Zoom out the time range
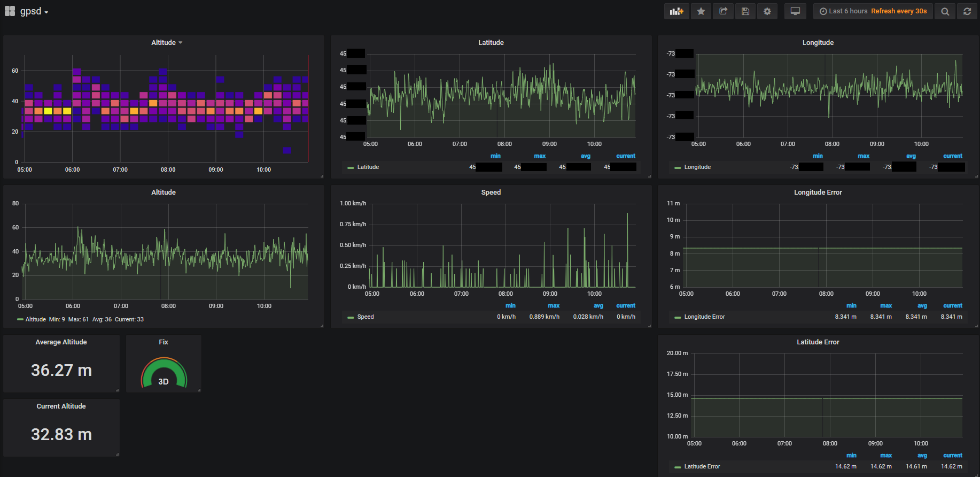Screen dimensions: 980x477 945,11
